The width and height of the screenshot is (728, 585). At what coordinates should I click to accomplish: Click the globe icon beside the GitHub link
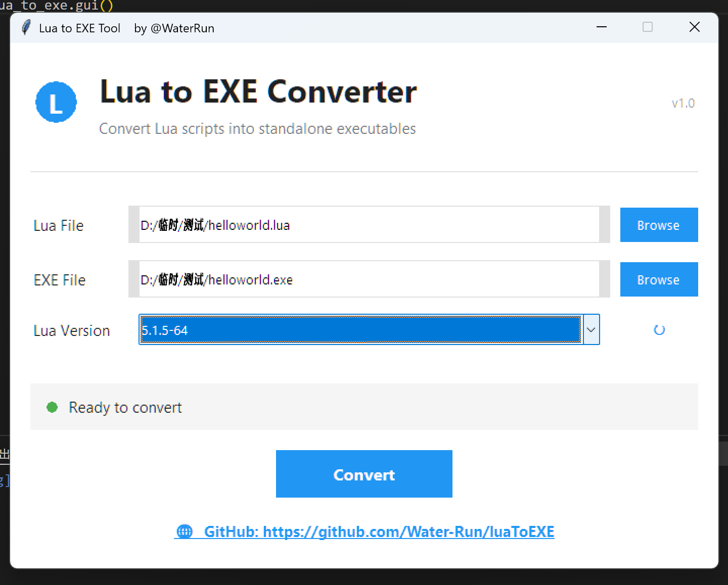click(x=185, y=531)
